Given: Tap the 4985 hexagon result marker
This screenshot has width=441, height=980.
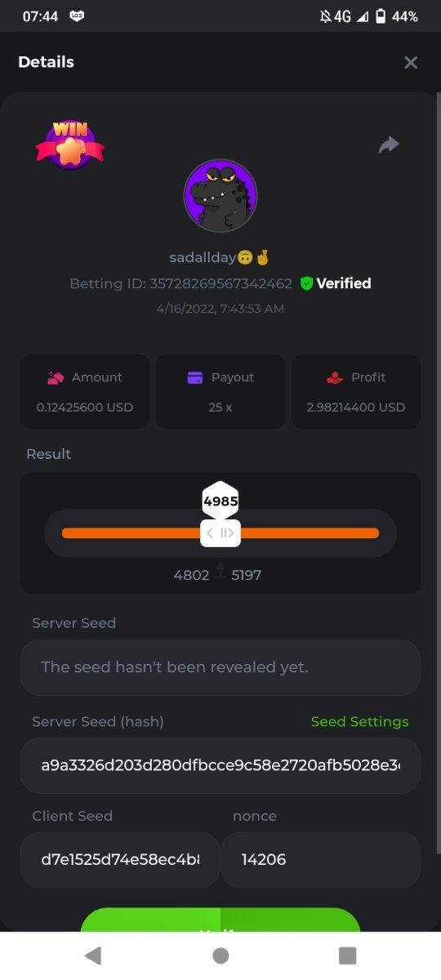Looking at the screenshot, I should (x=220, y=501).
